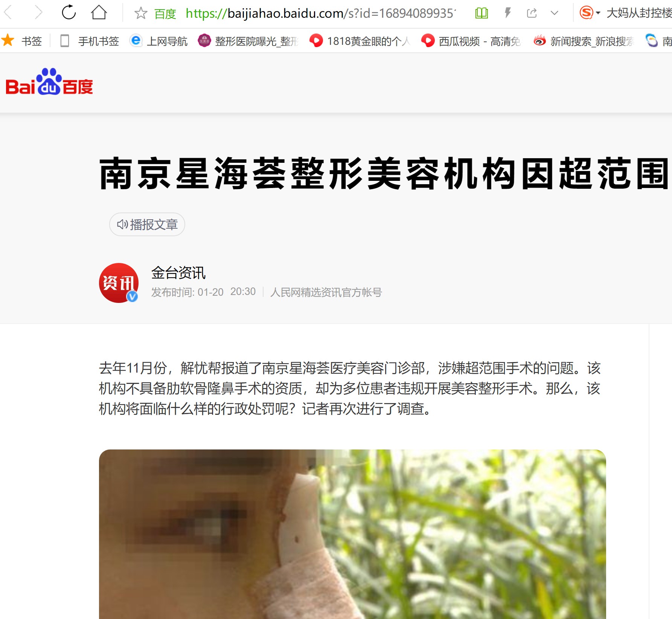
Task: Click 播报文章 read-aloud button
Action: pos(147,225)
